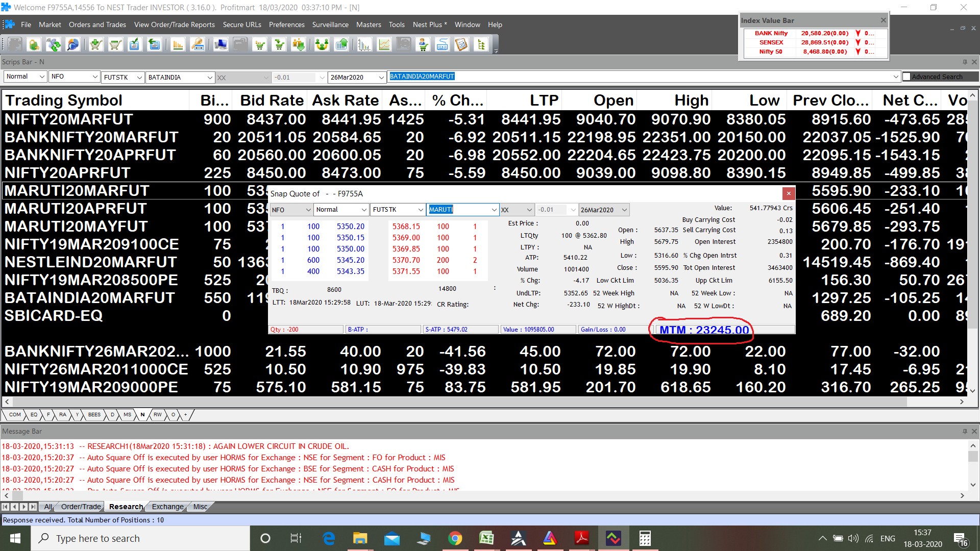Click the two green users toolbar icon
Screen dimensions: 980x551
322,45
